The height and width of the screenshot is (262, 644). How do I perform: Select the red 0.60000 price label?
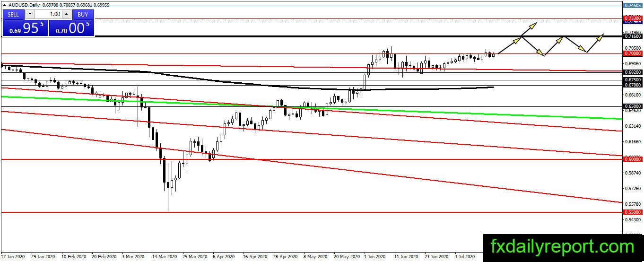(633, 159)
